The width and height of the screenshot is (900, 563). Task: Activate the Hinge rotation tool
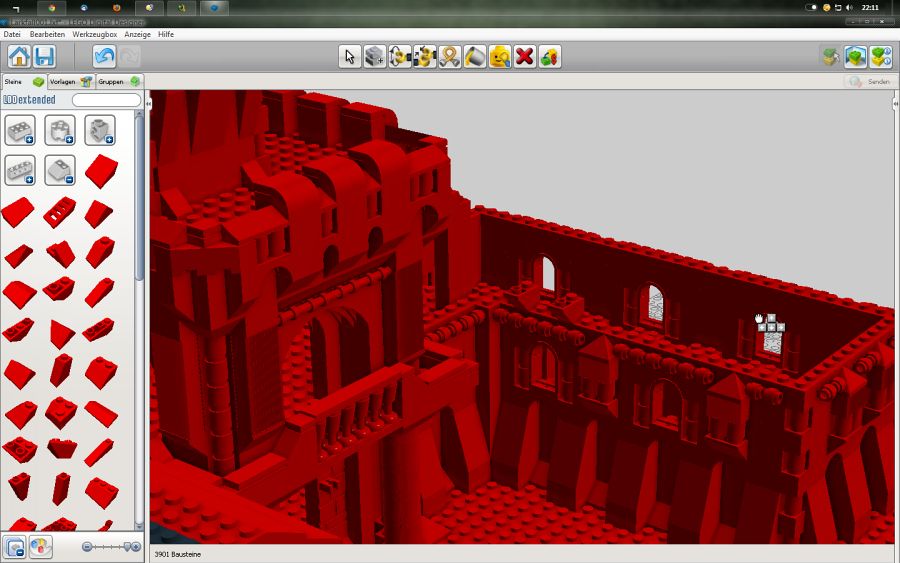[399, 56]
